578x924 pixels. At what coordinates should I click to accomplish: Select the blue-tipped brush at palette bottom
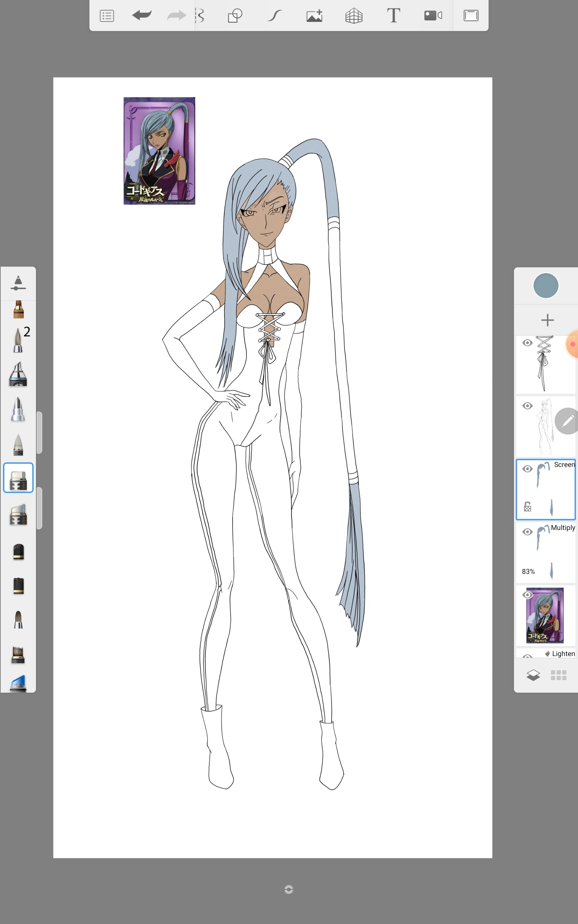18,683
